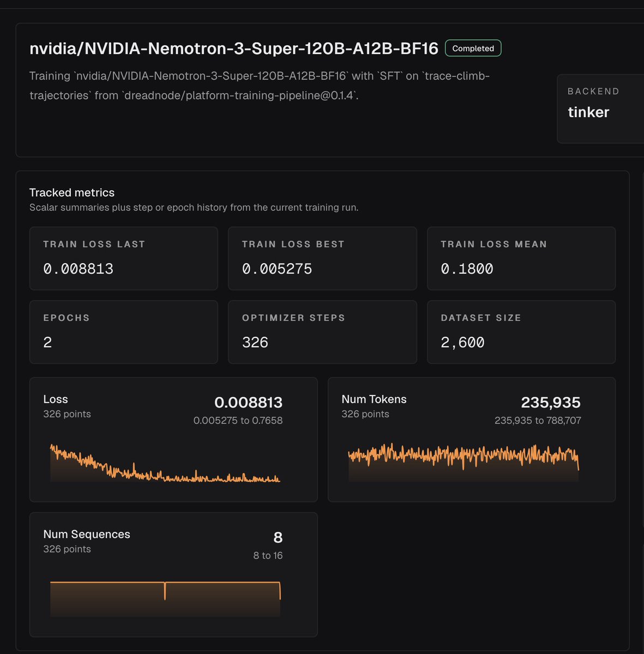Select the TRAIN LOSS BEST card label
644x654 pixels.
pyautogui.click(x=293, y=244)
